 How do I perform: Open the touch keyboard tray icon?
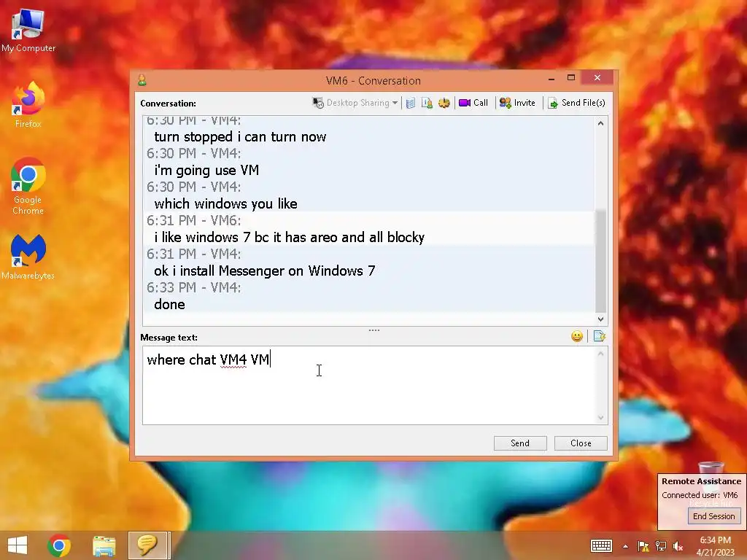pyautogui.click(x=601, y=545)
